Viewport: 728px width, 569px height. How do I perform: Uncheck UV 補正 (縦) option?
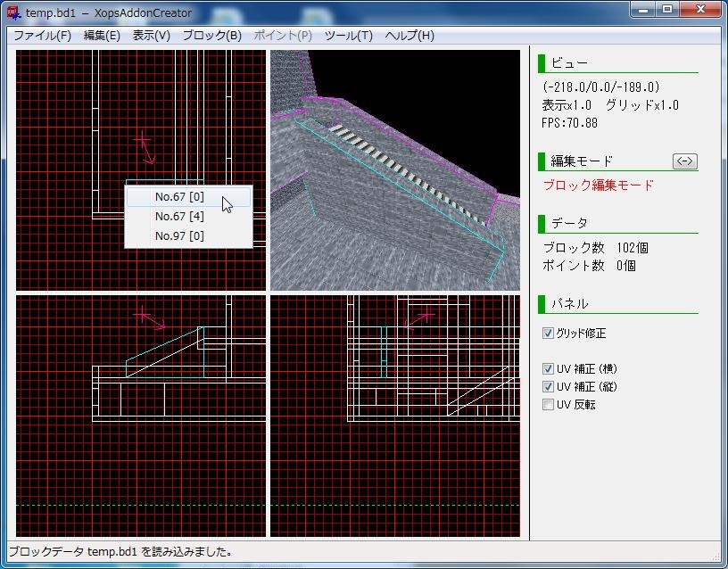click(x=548, y=386)
